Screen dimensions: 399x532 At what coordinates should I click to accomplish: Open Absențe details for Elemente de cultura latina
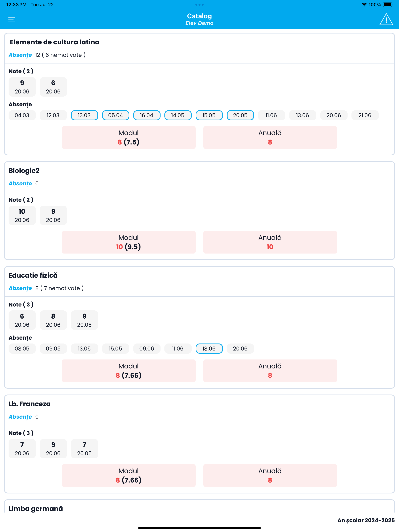click(x=20, y=55)
